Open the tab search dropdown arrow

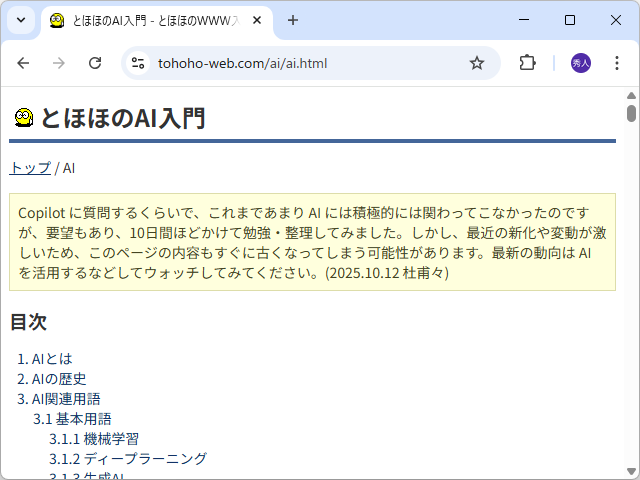[21, 20]
